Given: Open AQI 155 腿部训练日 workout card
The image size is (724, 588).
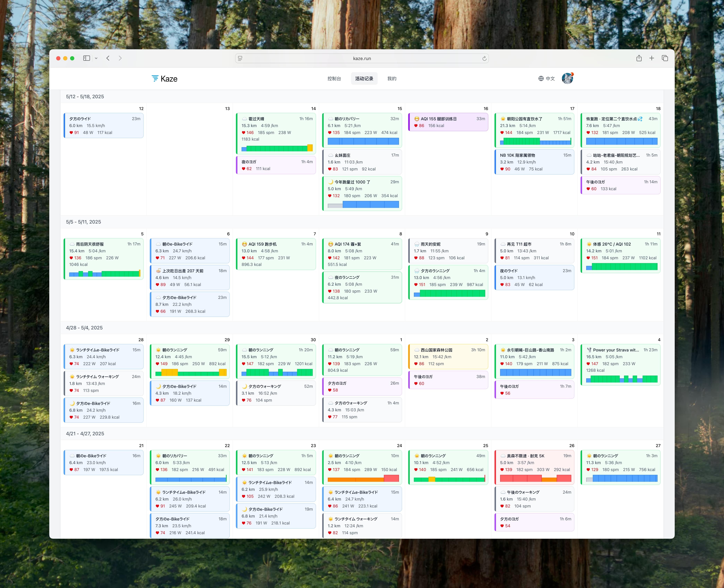Looking at the screenshot, I should (x=448, y=122).
